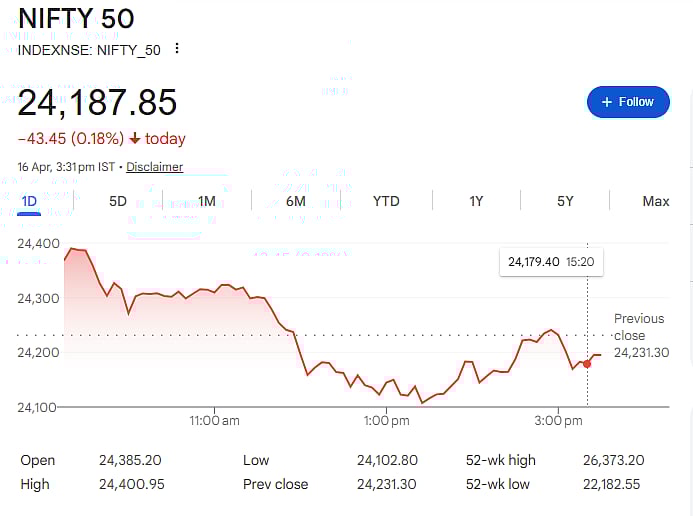
Task: Show the 1M chart range
Action: [x=207, y=201]
